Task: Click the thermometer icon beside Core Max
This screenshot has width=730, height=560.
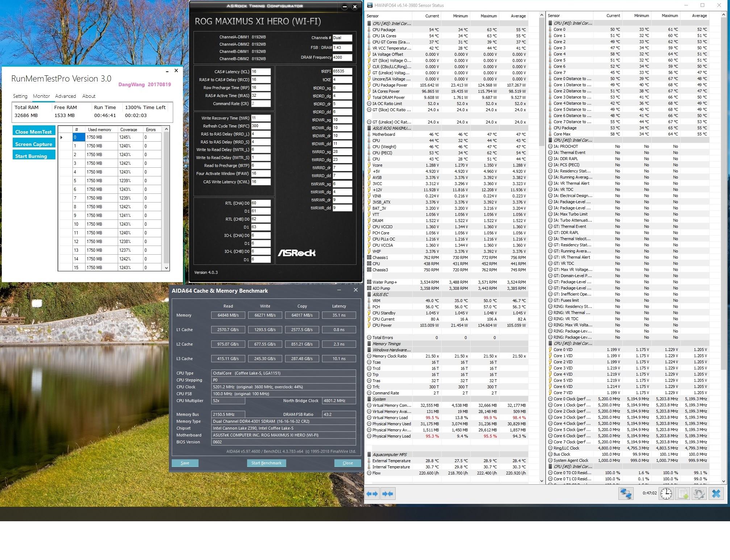Action: tap(550, 134)
